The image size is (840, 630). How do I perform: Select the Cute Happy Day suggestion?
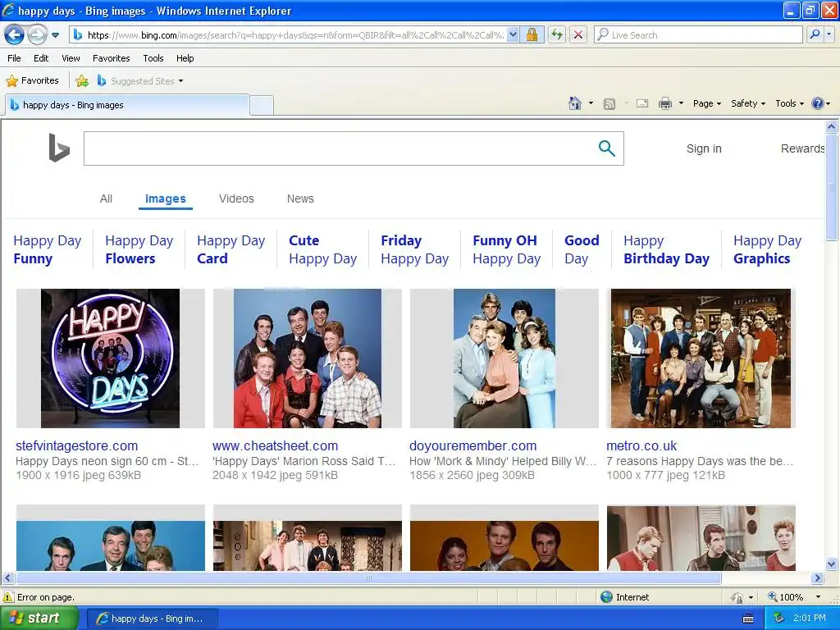coord(322,249)
